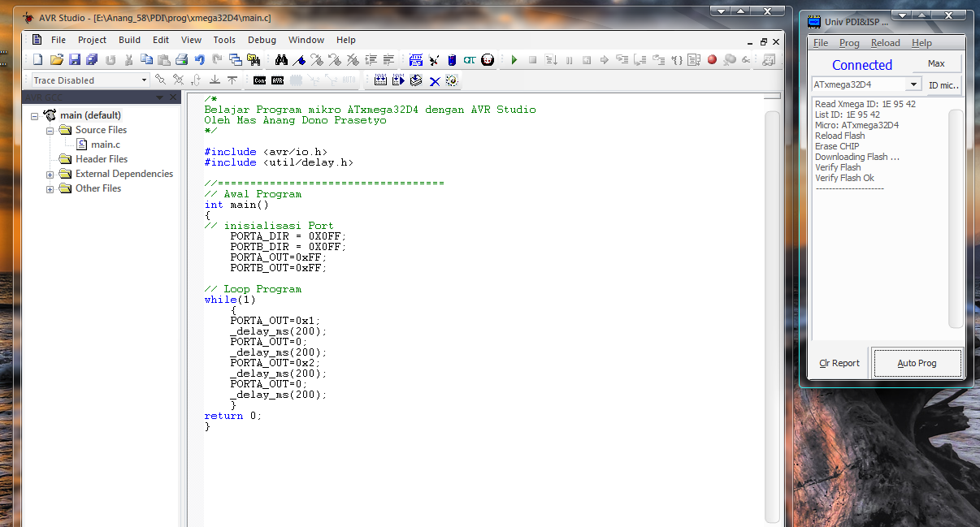
Task: Click 'Micro: ATxmega32D4' log line
Action: 856,125
